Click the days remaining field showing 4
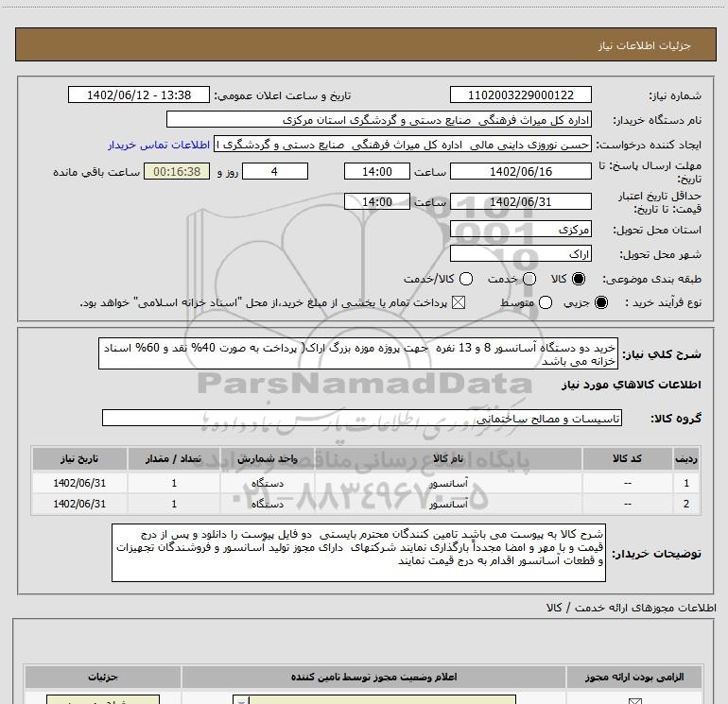Image resolution: width=728 pixels, height=704 pixels. 275,171
